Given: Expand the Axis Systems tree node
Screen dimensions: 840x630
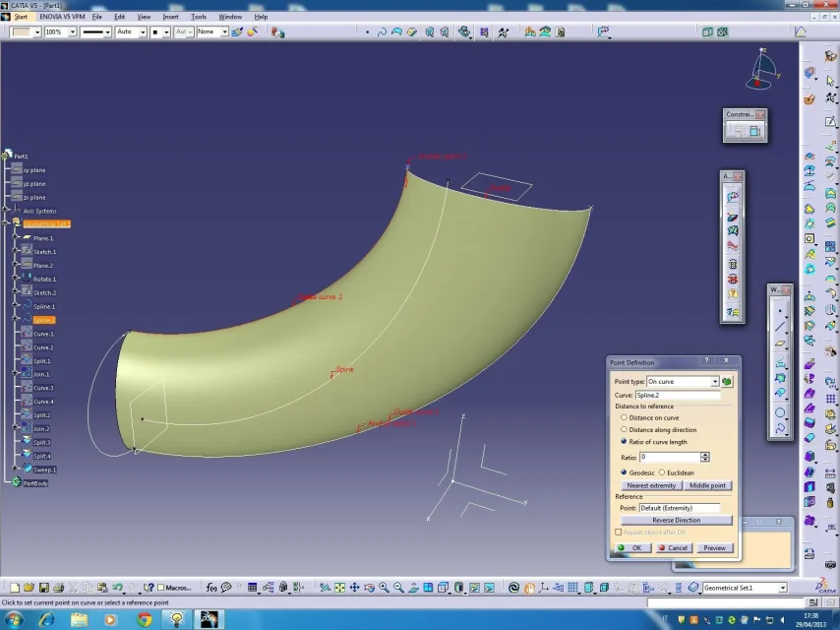Looking at the screenshot, I should pyautogui.click(x=7, y=209).
